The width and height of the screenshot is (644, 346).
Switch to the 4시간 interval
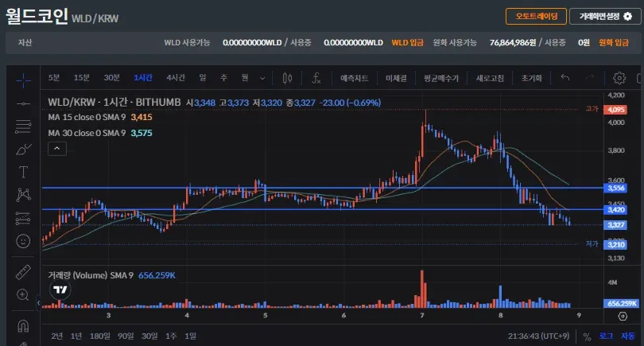coord(176,78)
